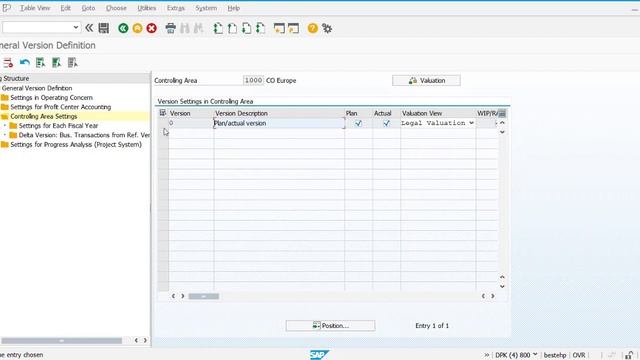Click the left tree panel horizontal scrollbar

click(x=61, y=340)
